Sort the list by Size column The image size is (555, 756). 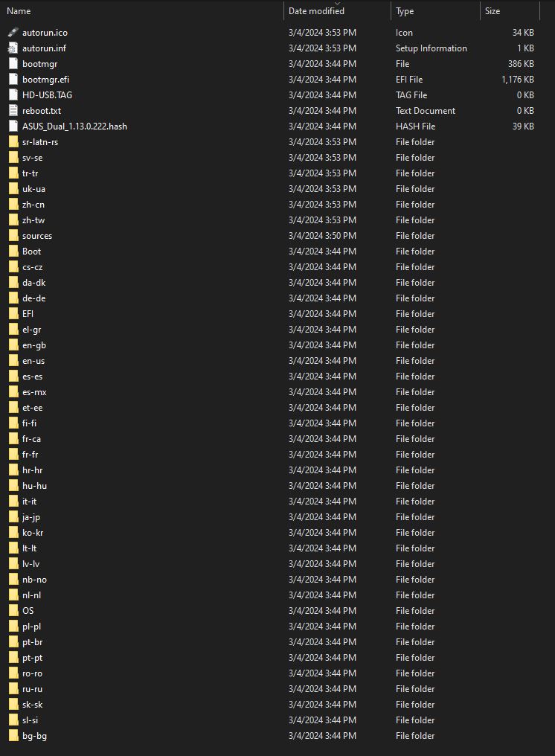tap(493, 11)
